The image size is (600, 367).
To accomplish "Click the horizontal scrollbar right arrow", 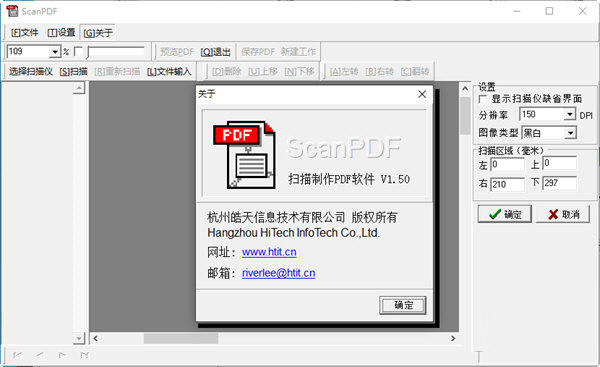I will (x=453, y=338).
